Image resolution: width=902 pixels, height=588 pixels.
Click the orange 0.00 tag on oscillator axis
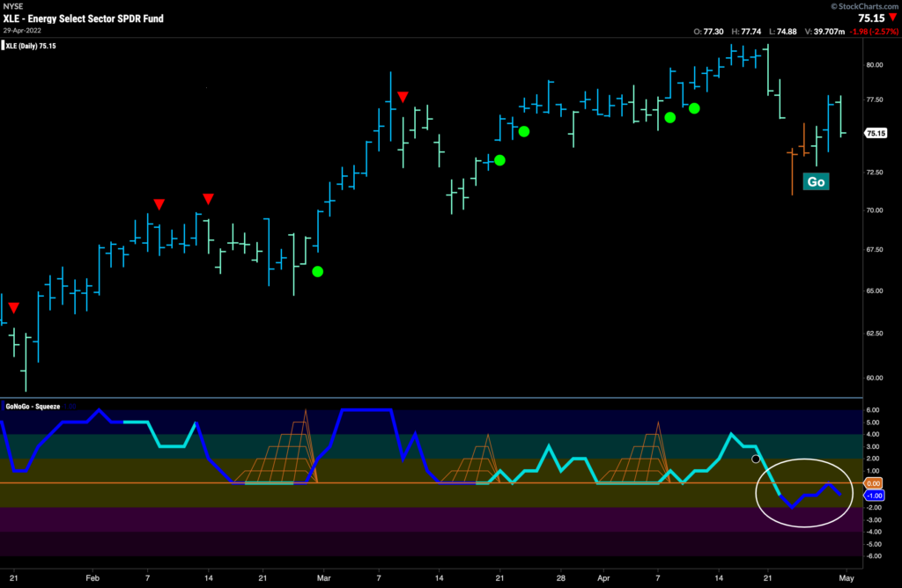click(874, 483)
